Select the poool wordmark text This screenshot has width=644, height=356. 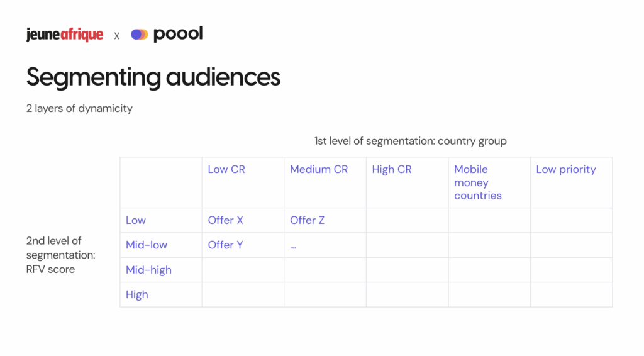point(178,34)
